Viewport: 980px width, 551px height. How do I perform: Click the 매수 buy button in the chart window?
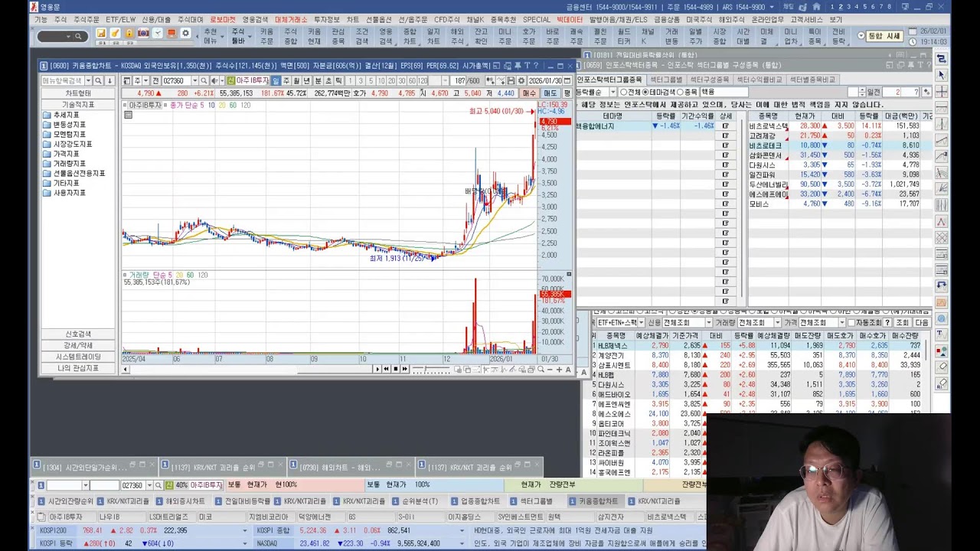[529, 93]
